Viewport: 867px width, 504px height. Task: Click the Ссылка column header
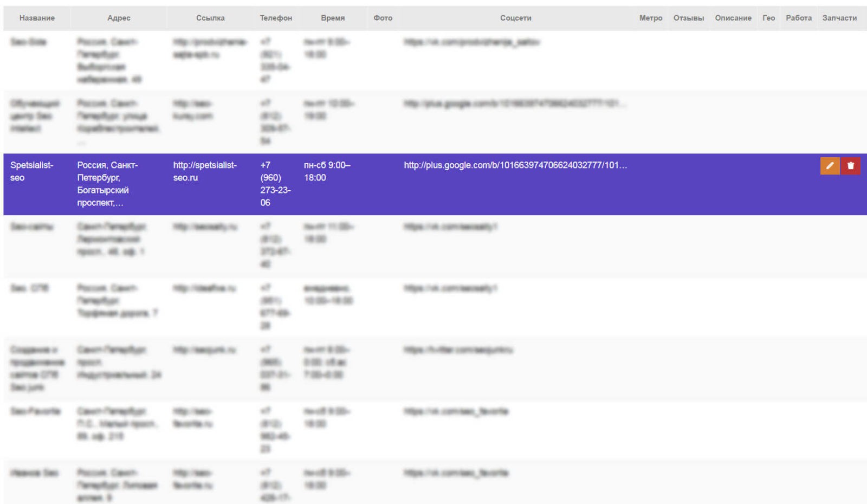tap(210, 18)
